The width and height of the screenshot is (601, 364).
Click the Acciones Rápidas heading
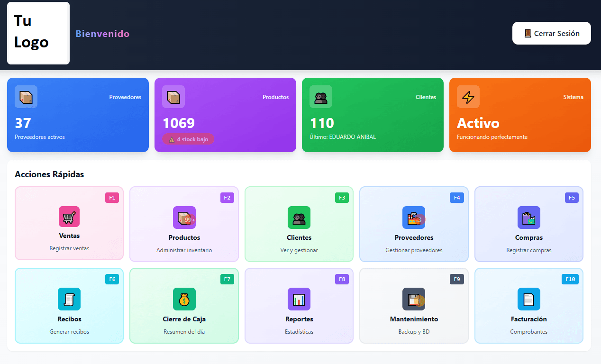coord(49,174)
